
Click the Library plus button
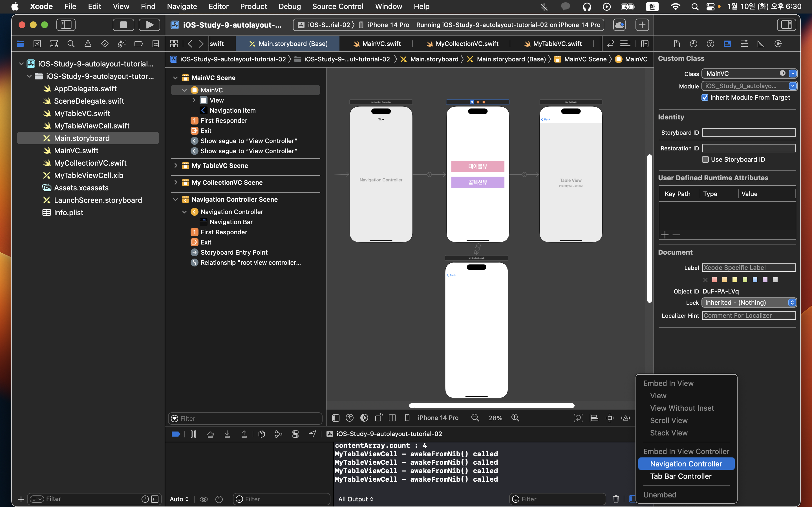pos(641,25)
